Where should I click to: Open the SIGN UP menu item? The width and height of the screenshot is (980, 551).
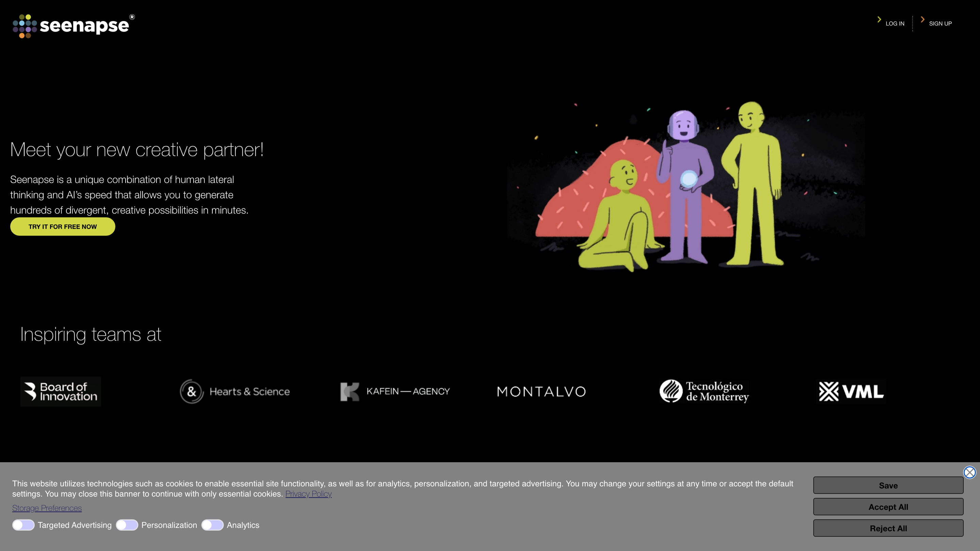tap(940, 23)
